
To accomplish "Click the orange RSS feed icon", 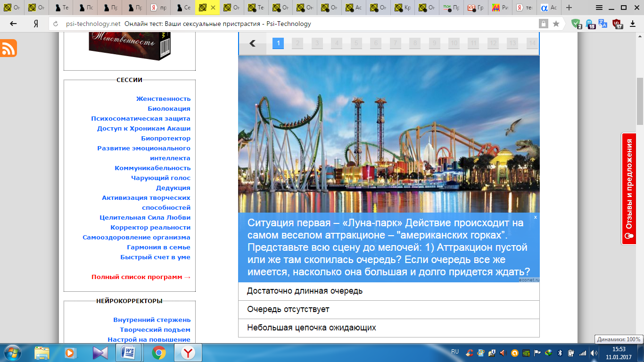I will pos(8,49).
